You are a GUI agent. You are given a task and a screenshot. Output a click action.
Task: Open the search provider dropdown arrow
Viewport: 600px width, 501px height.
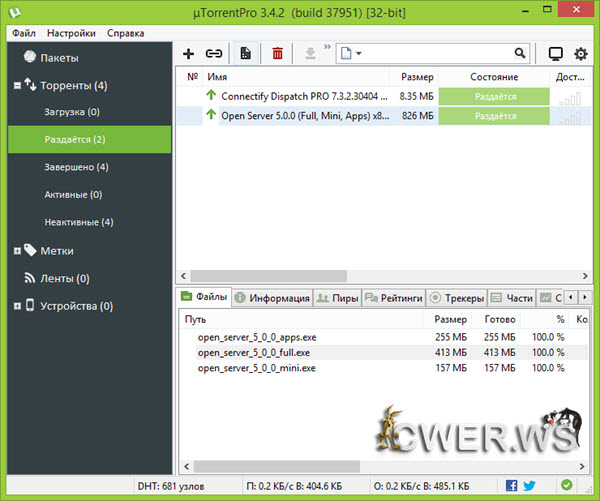coord(358,53)
